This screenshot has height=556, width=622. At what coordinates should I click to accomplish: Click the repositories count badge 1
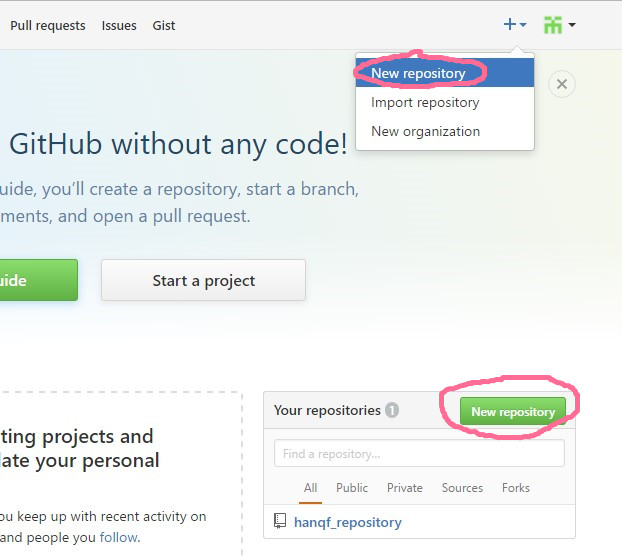(x=392, y=410)
